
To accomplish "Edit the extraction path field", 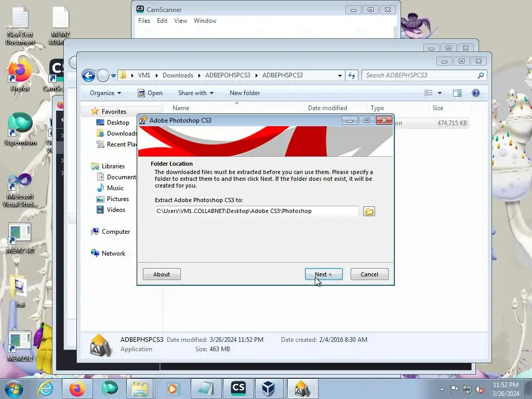I will click(257, 211).
